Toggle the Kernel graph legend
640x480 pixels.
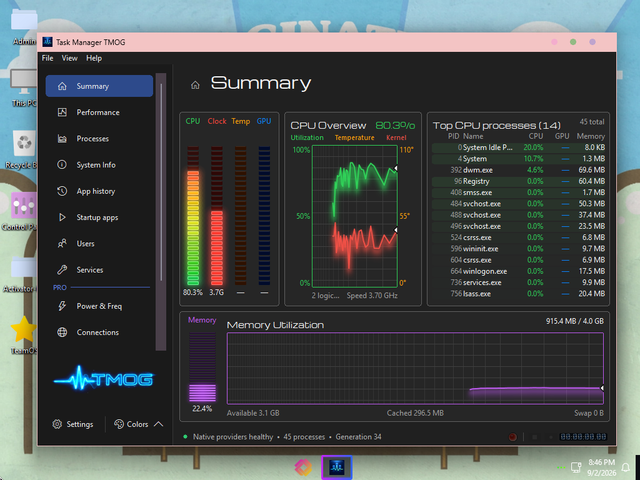click(x=396, y=138)
